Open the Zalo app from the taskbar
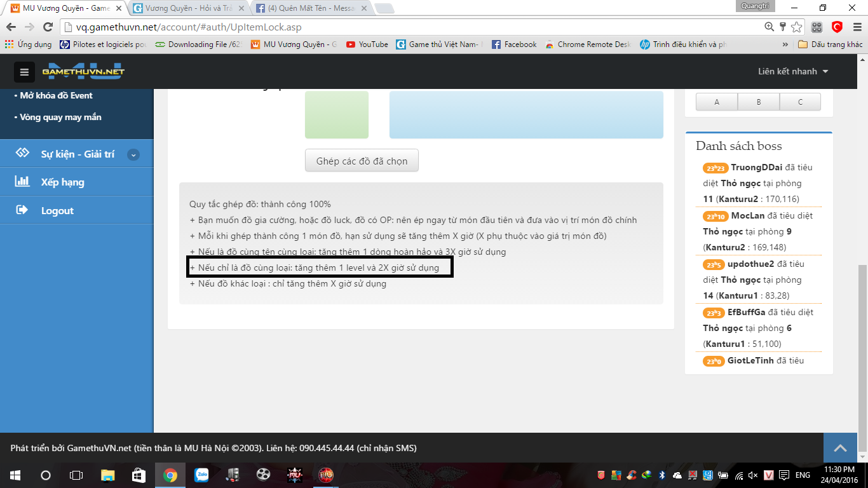 201,475
